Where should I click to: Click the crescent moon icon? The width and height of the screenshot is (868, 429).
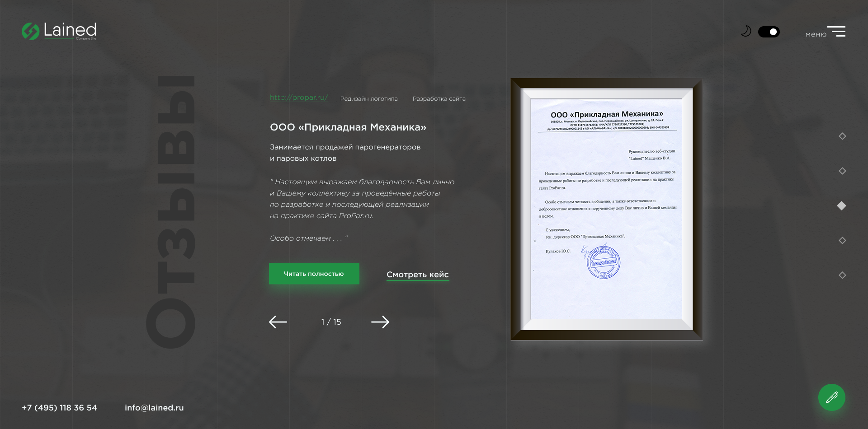click(x=746, y=31)
